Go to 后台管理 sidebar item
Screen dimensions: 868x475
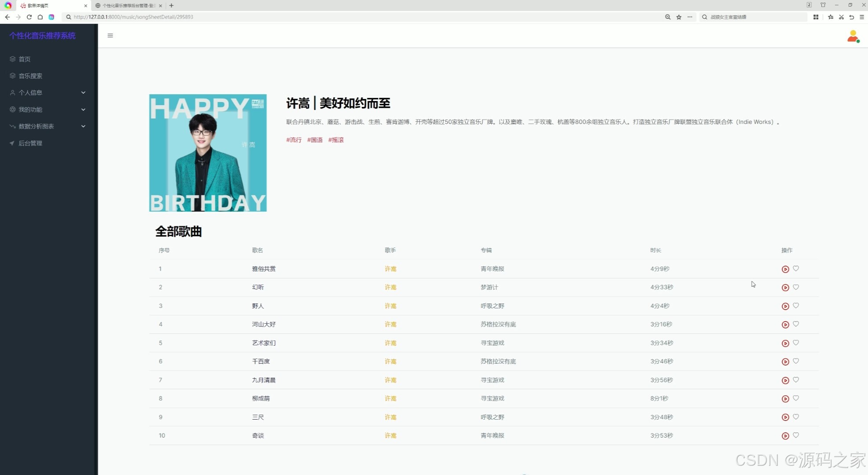[x=30, y=143]
